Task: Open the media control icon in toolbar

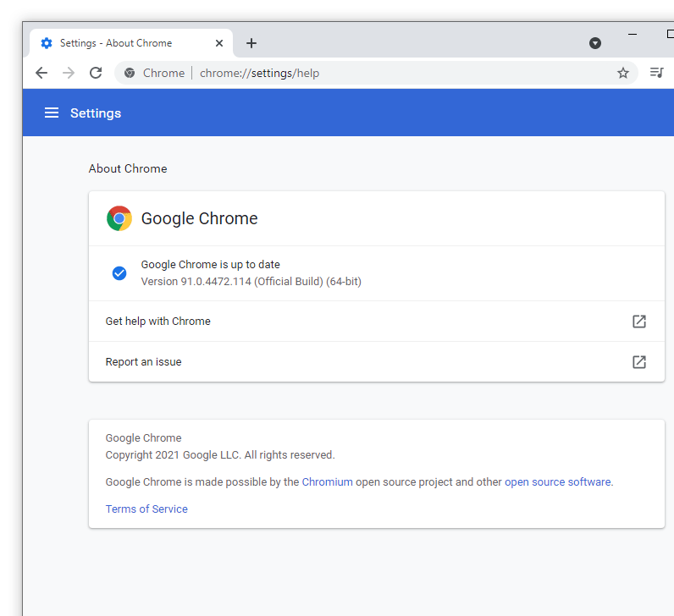Action: click(656, 73)
